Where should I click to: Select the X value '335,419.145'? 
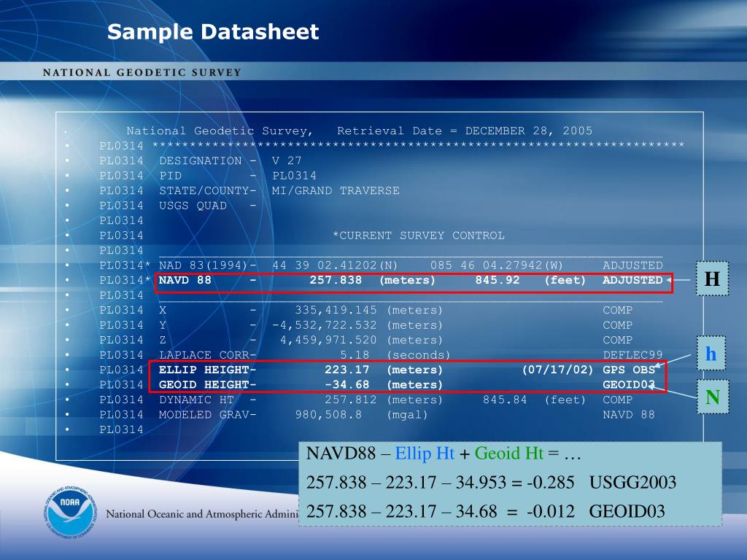tap(336, 311)
